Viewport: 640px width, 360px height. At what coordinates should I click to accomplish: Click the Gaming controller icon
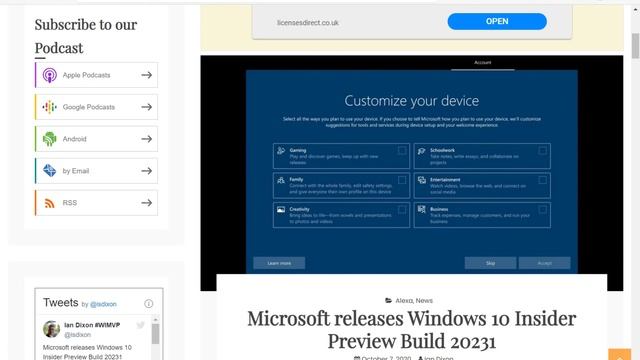281,151
